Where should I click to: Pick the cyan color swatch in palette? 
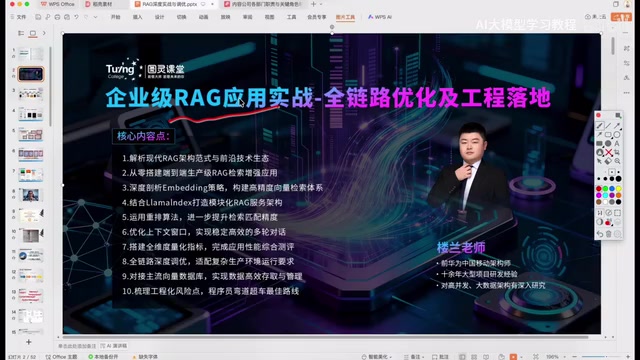click(x=605, y=195)
